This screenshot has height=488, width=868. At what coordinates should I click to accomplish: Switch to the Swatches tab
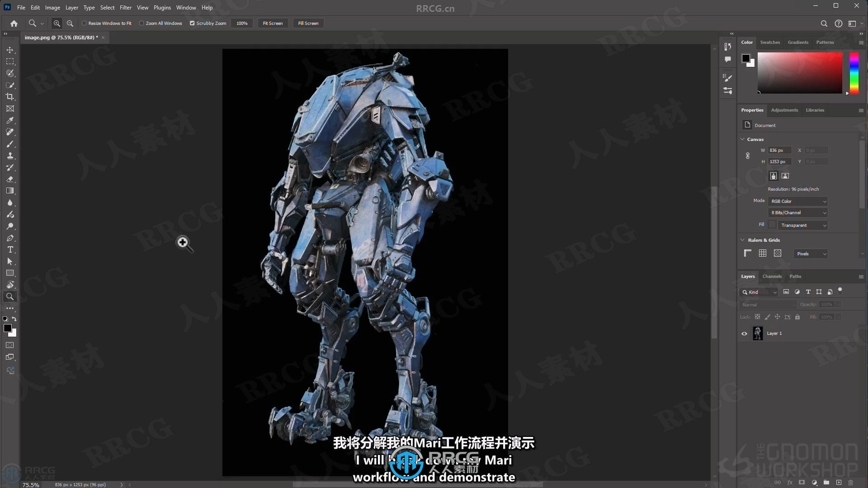click(770, 42)
